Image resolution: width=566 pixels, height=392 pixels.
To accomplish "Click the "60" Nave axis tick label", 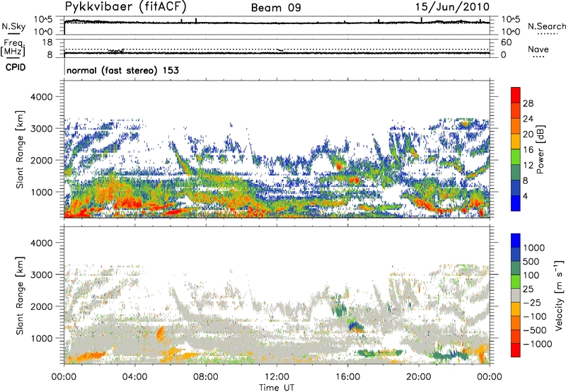I will [506, 42].
